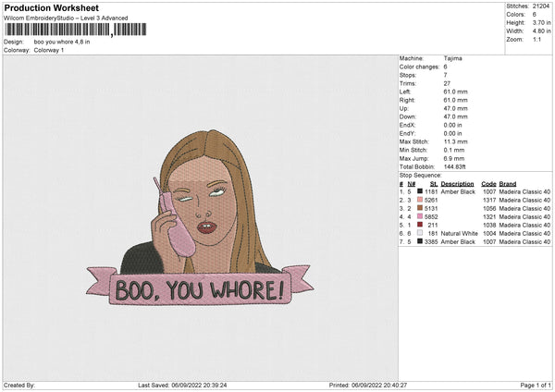555x392 pixels.
Task: Click the Max Jump value 6.9 mm
Action: pyautogui.click(x=454, y=158)
